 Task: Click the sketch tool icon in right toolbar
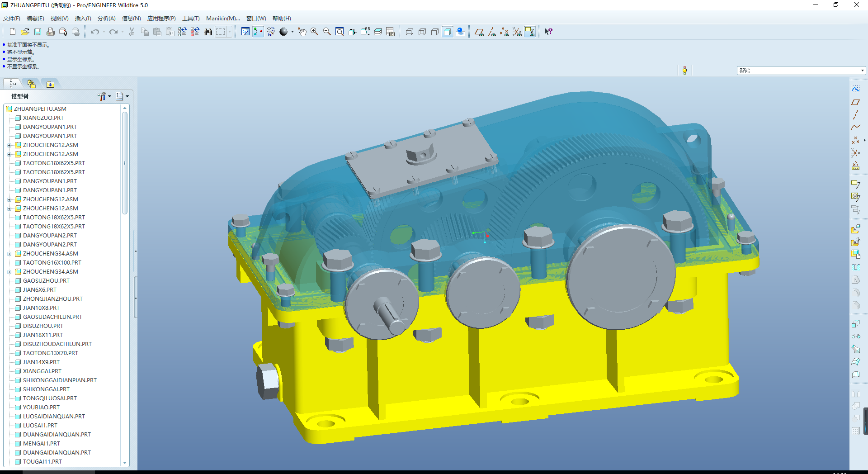855,90
